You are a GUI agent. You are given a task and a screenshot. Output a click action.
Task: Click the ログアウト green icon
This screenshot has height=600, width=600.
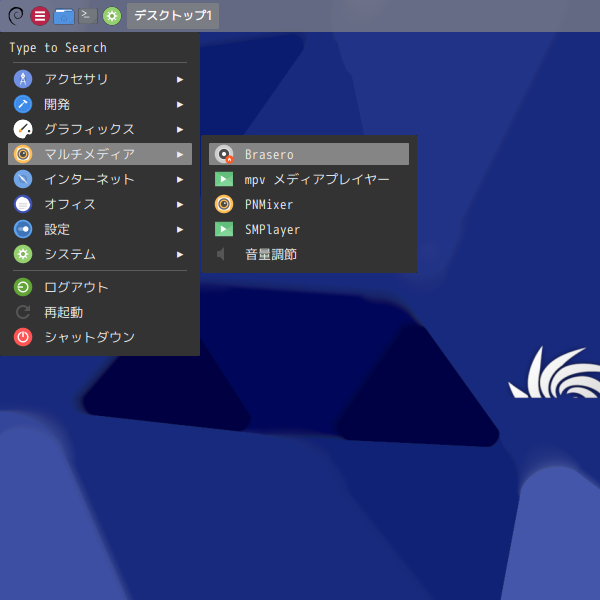coord(23,287)
